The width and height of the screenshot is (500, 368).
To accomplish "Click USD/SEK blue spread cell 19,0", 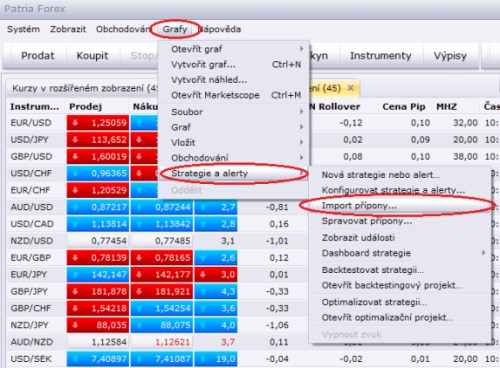I will click(x=216, y=359).
